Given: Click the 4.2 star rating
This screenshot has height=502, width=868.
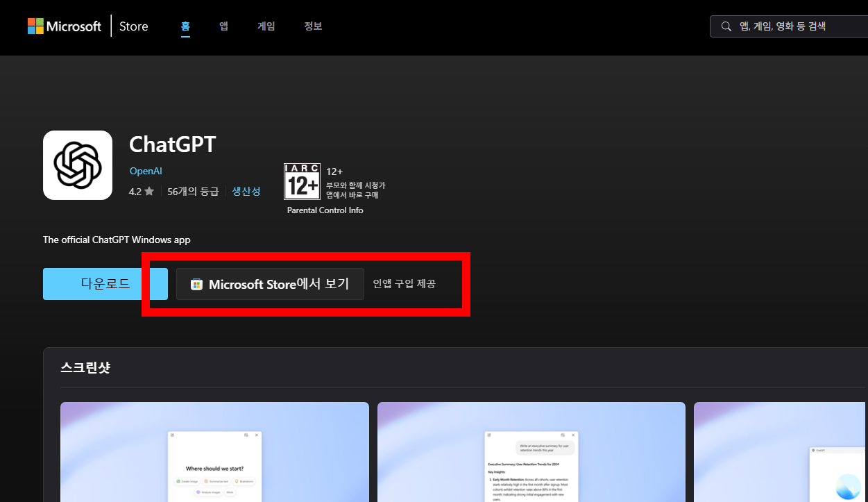Looking at the screenshot, I should [x=142, y=191].
